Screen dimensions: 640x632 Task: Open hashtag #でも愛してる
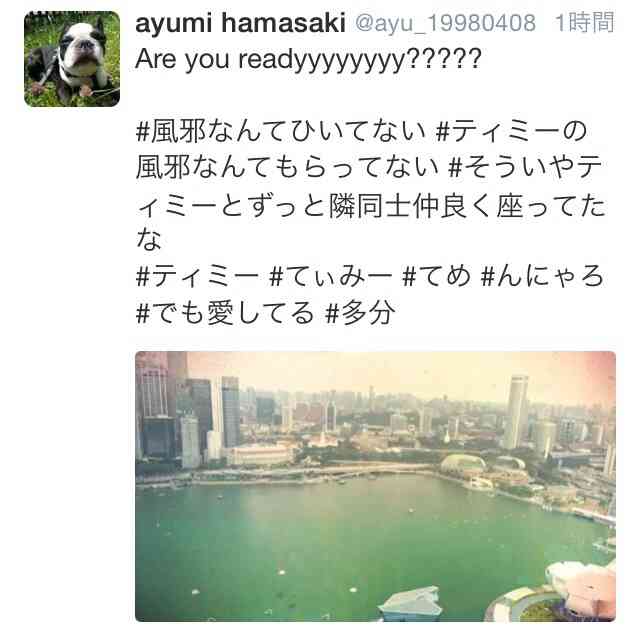(225, 313)
